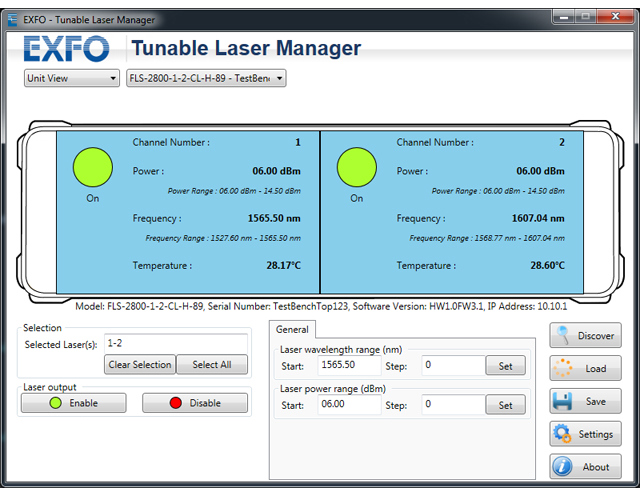This screenshot has height=496, width=640.
Task: Click the red circle on Disable button
Action: pyautogui.click(x=176, y=403)
